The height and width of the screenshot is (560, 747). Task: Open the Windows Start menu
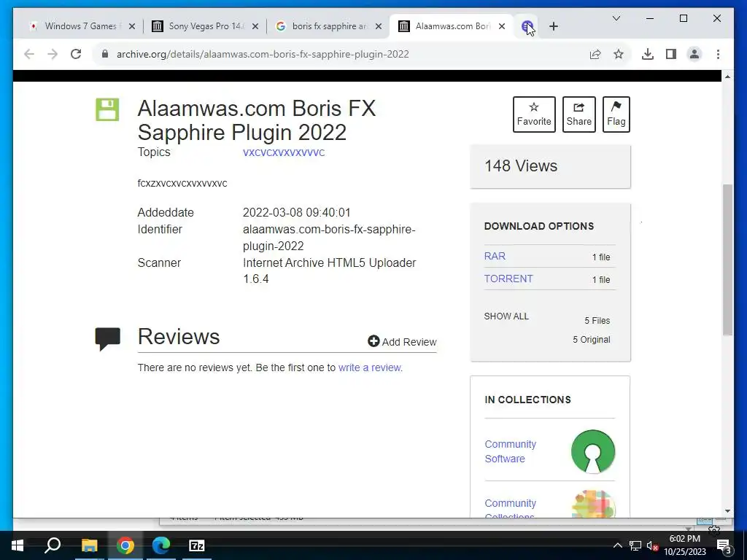tap(18, 545)
